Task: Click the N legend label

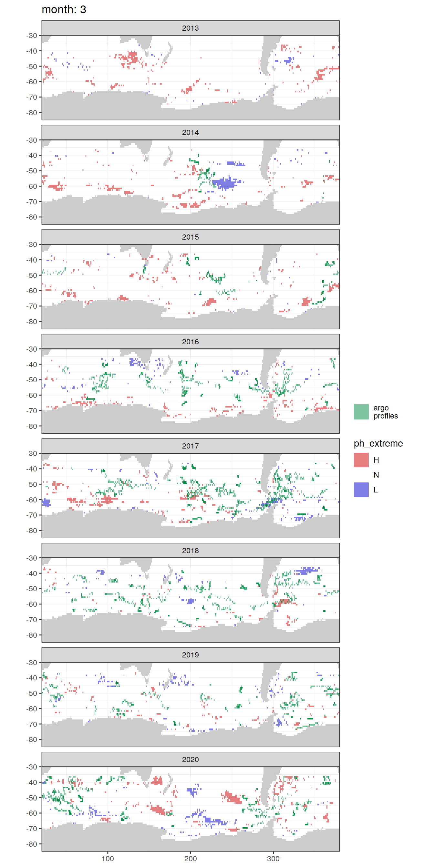Action: click(x=376, y=475)
